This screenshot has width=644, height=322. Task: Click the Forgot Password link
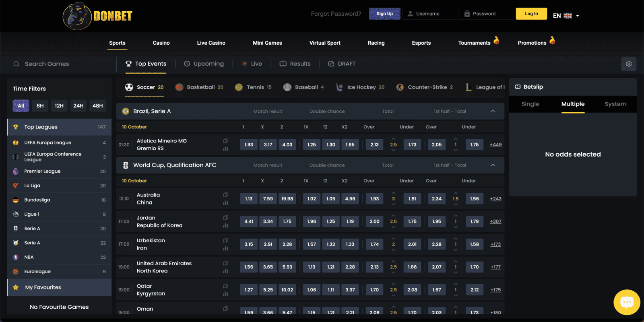[x=336, y=14]
